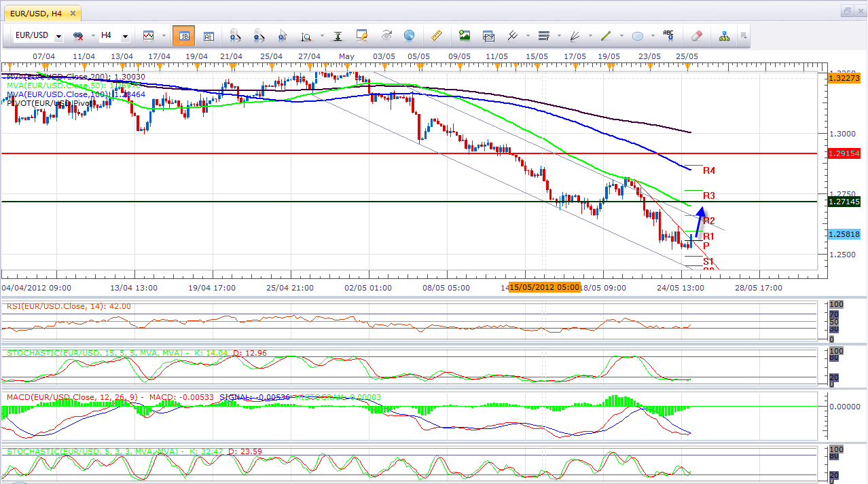Select the ruler measure tool

pos(437,36)
